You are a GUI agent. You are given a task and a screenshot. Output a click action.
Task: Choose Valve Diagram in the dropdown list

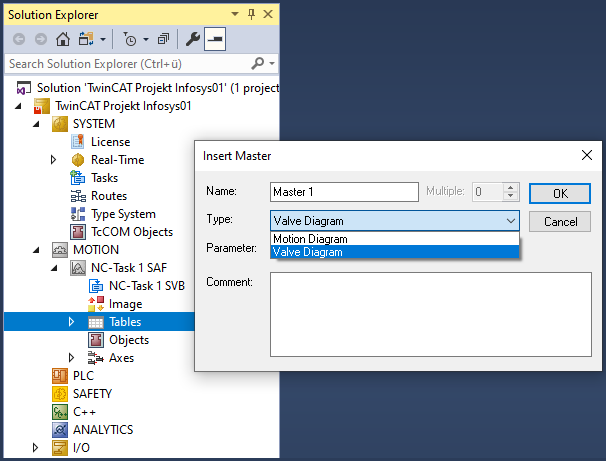395,252
